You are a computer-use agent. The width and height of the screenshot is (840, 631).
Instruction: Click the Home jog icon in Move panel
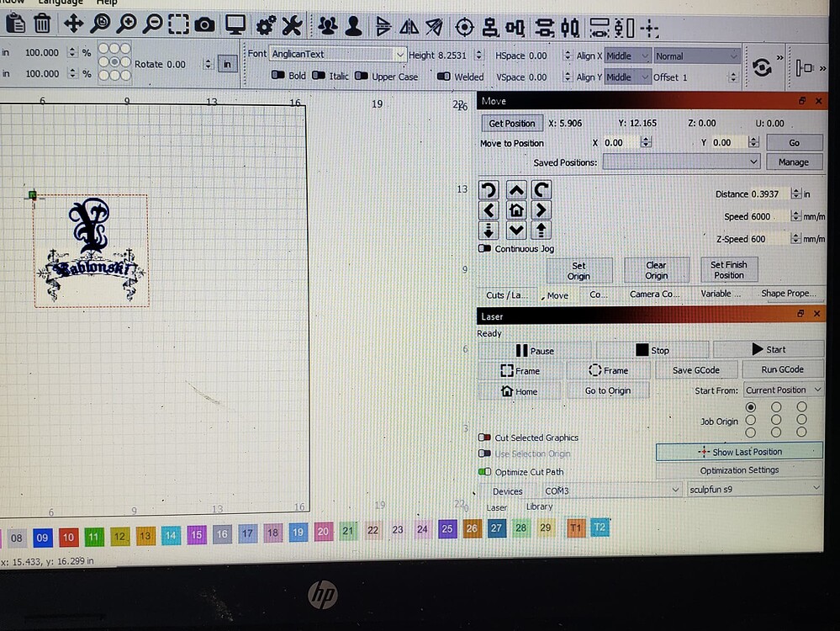[515, 209]
